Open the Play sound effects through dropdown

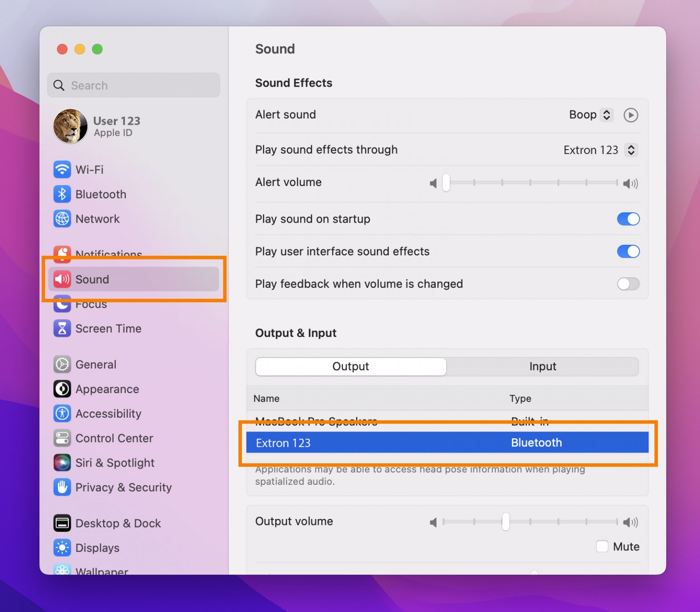pos(600,150)
